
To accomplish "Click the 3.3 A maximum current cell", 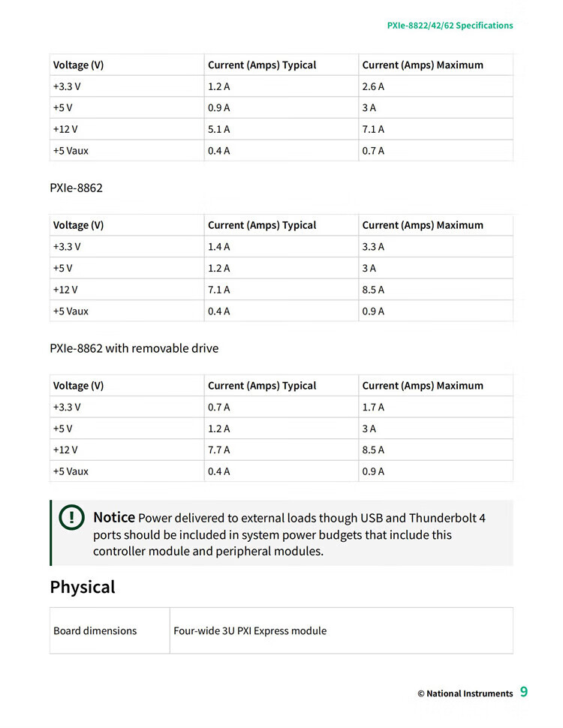I will point(373,246).
